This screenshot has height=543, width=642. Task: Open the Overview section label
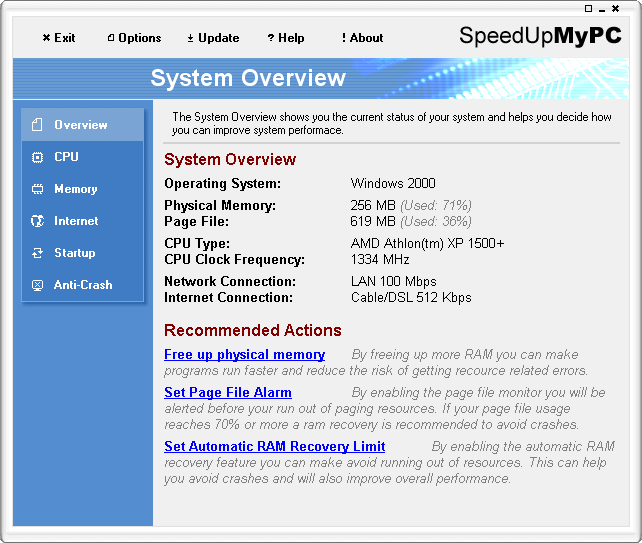coord(81,124)
